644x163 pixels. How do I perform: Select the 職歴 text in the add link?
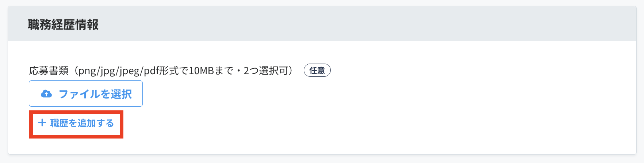(59, 123)
